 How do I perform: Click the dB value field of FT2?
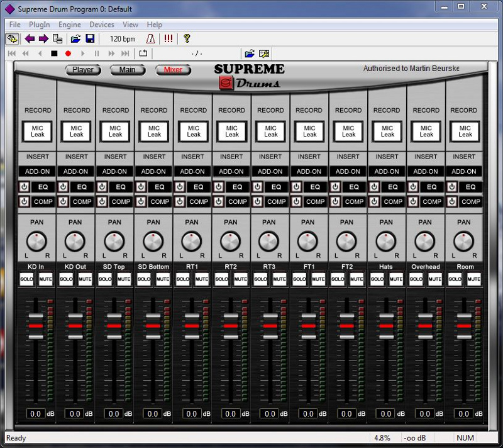346,413
